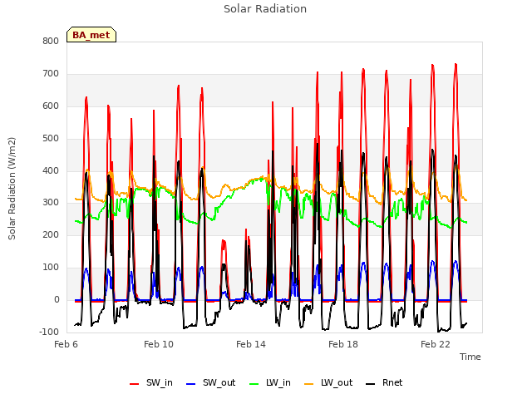Screen dimensions: 532x399
Task: Select the LW_out legend label
Action: [337, 382]
